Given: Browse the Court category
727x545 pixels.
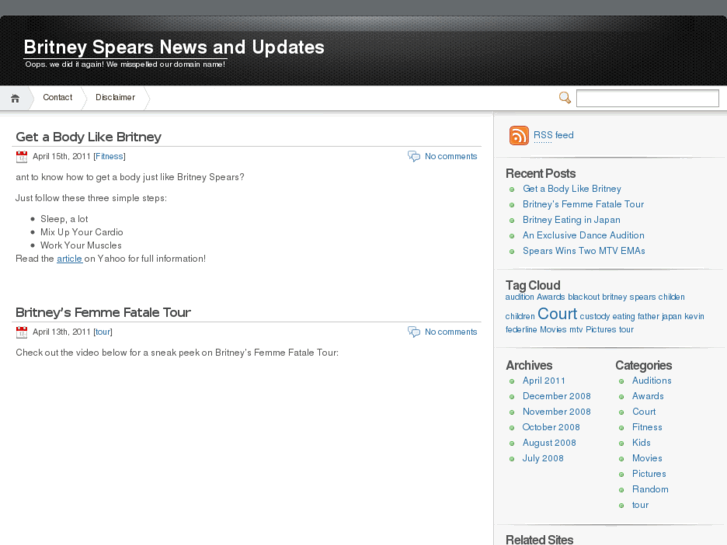Looking at the screenshot, I should pos(644,412).
